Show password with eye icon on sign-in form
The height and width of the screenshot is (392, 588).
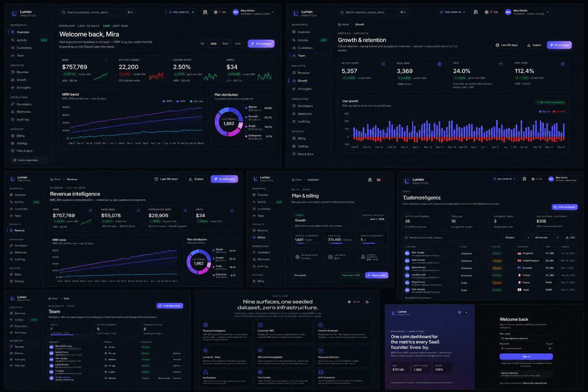tap(550, 348)
